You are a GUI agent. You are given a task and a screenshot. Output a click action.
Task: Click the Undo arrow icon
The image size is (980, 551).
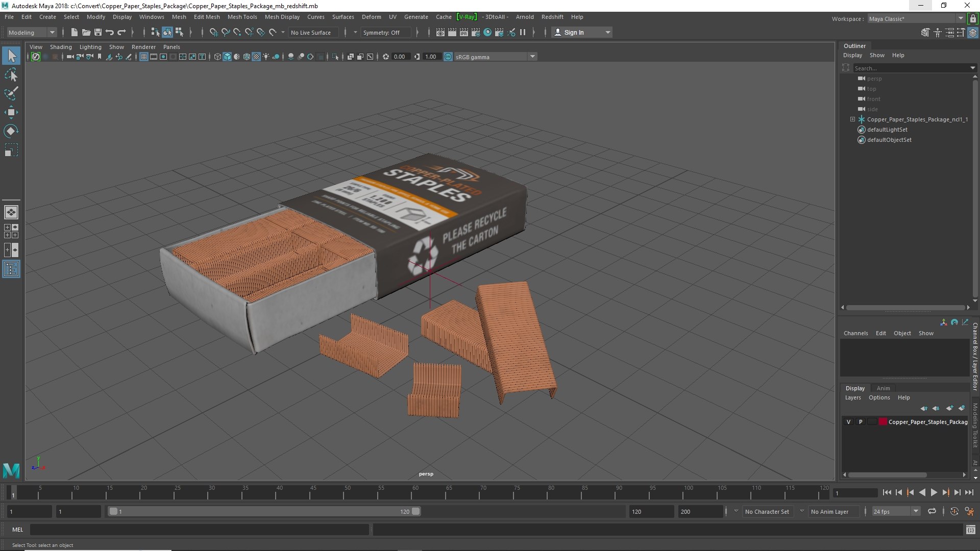[x=110, y=32]
